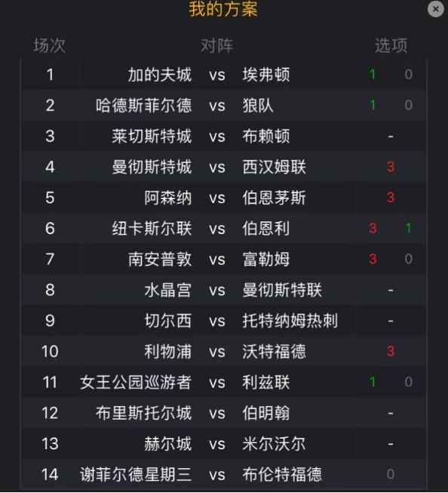The width and height of the screenshot is (448, 493).
Task: Close the 我的方案 popup
Action: pos(435,9)
